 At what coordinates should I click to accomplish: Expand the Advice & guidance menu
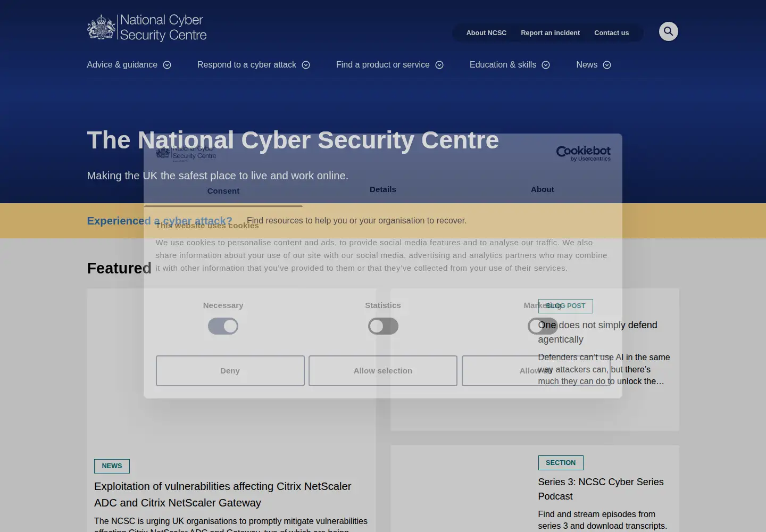coord(129,65)
